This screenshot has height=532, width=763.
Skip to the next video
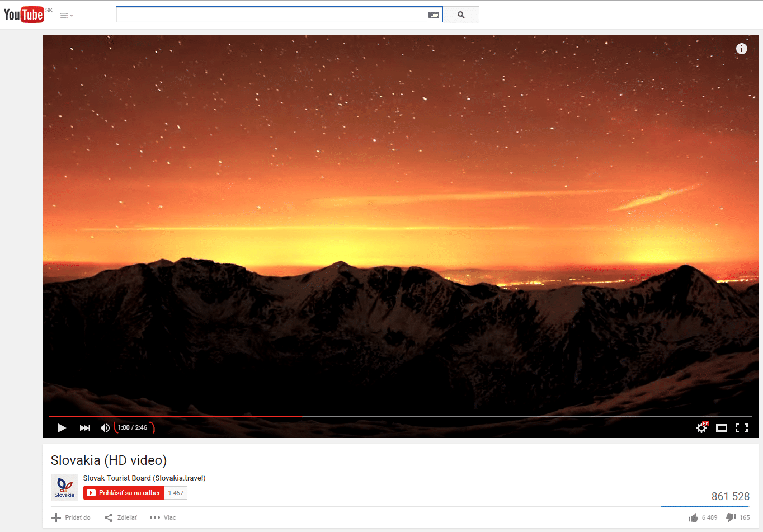point(84,428)
